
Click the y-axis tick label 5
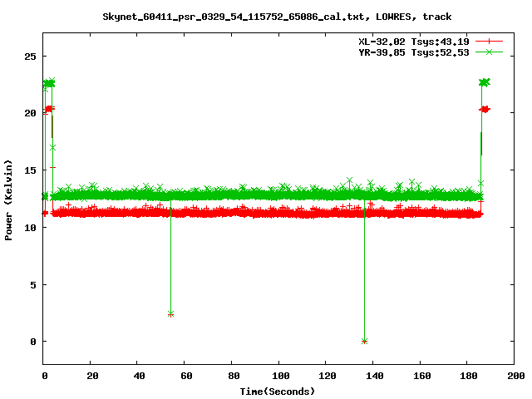pyautogui.click(x=33, y=284)
